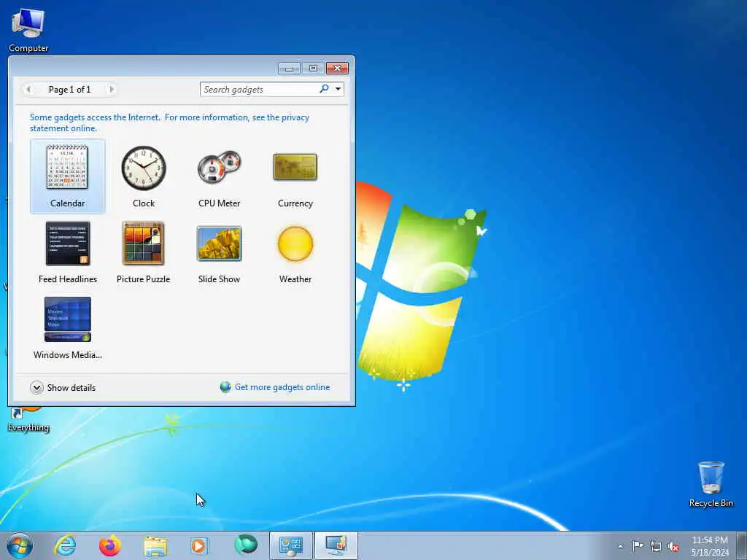Pick the Currency gadget icon
This screenshot has height=560, width=747.
coord(295,167)
